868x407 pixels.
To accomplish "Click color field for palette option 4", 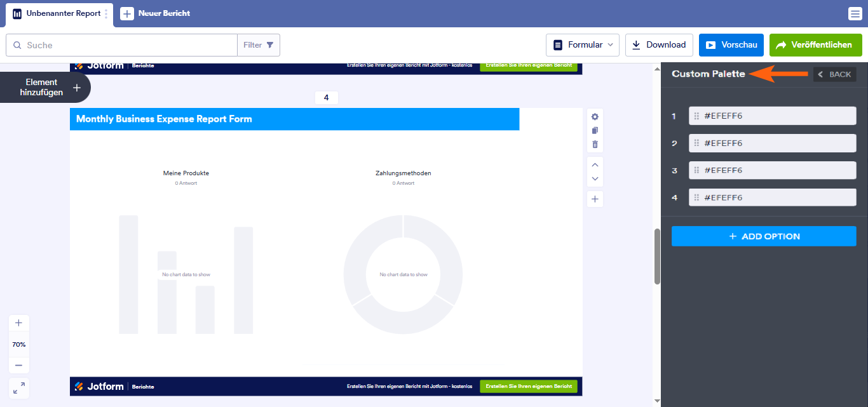I will pyautogui.click(x=773, y=197).
